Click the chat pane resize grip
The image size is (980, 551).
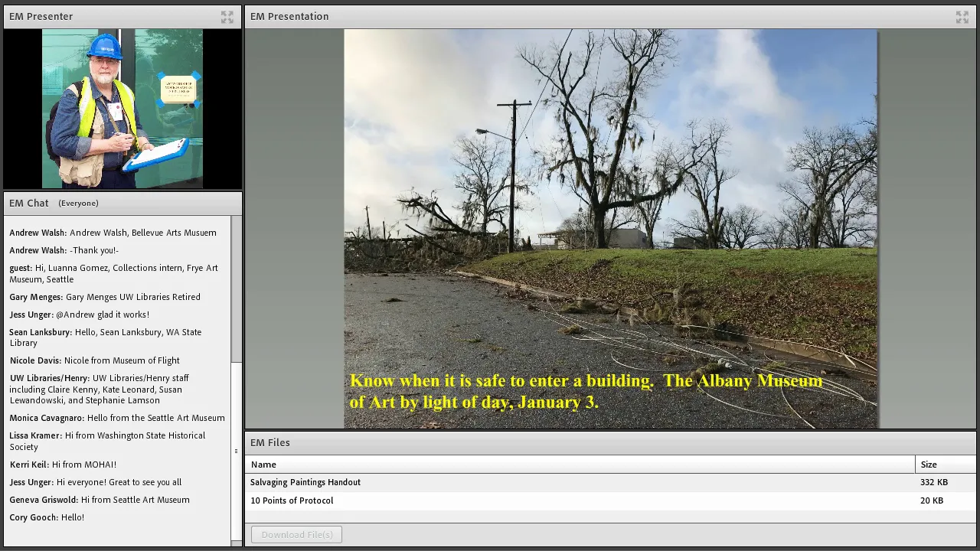click(236, 451)
